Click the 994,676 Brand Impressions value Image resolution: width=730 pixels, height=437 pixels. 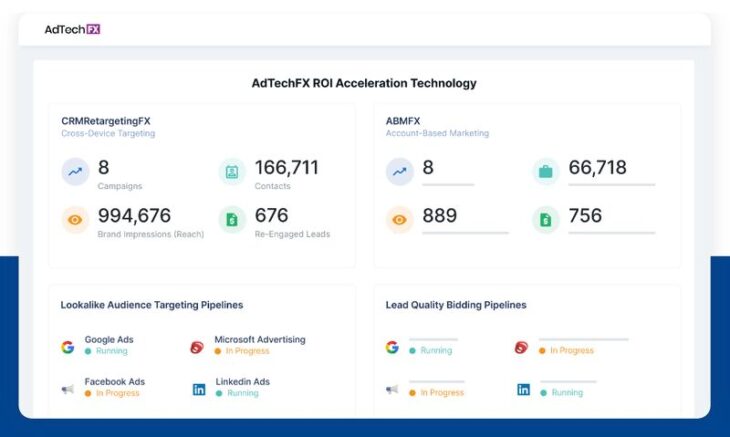click(134, 216)
